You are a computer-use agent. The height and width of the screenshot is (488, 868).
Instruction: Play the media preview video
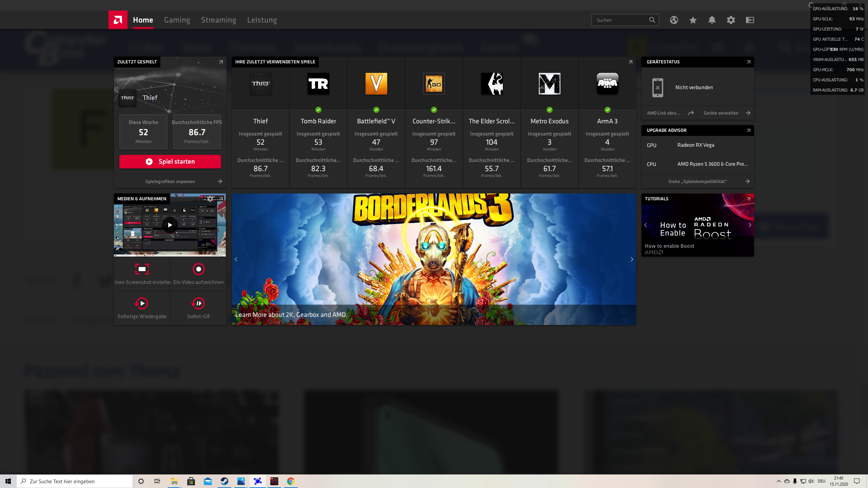click(170, 225)
